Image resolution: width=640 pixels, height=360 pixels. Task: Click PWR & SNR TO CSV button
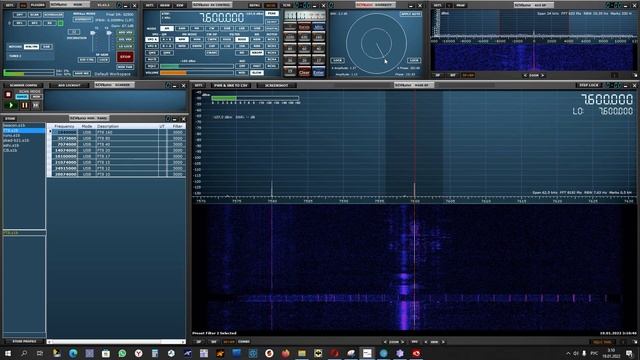coord(231,85)
